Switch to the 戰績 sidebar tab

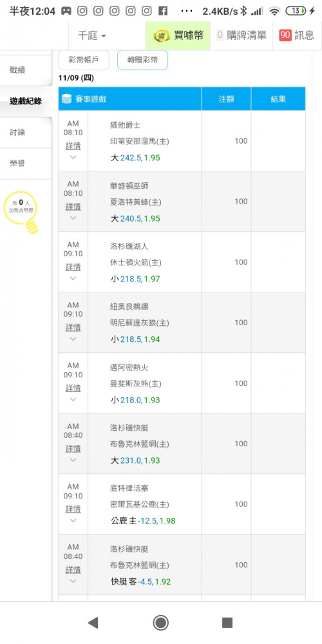tap(26, 70)
